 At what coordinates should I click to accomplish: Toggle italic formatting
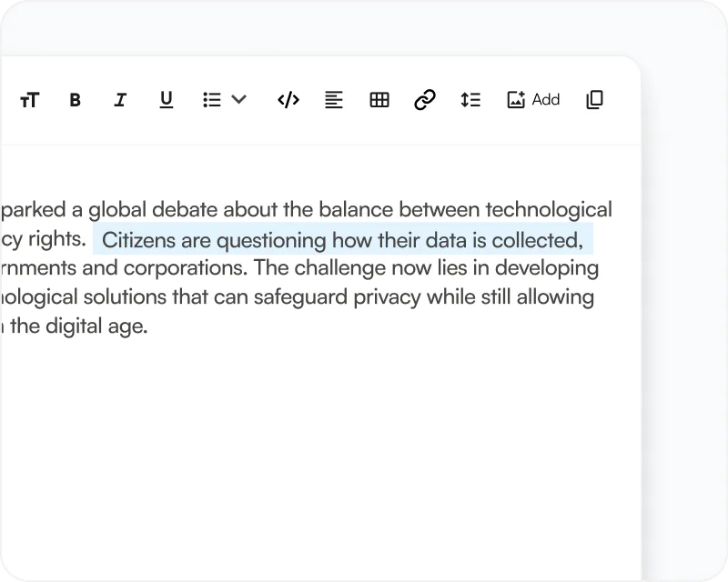[120, 100]
